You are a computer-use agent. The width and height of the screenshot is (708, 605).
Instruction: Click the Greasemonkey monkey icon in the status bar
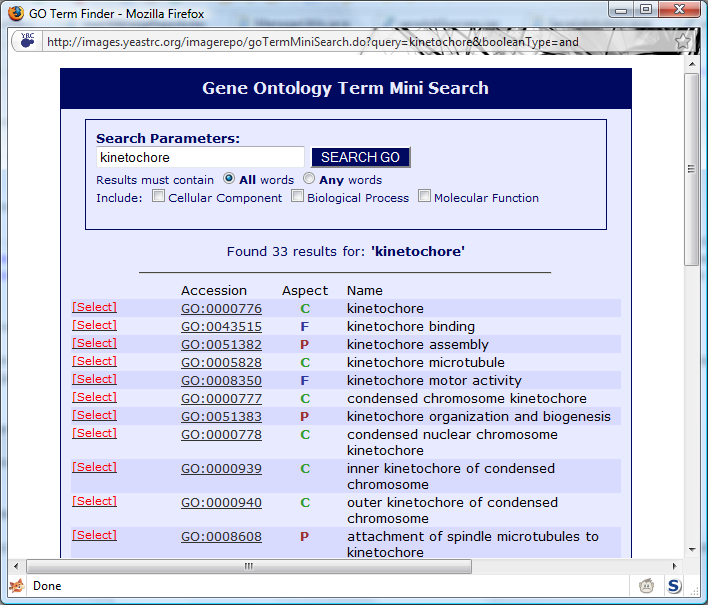click(x=647, y=585)
